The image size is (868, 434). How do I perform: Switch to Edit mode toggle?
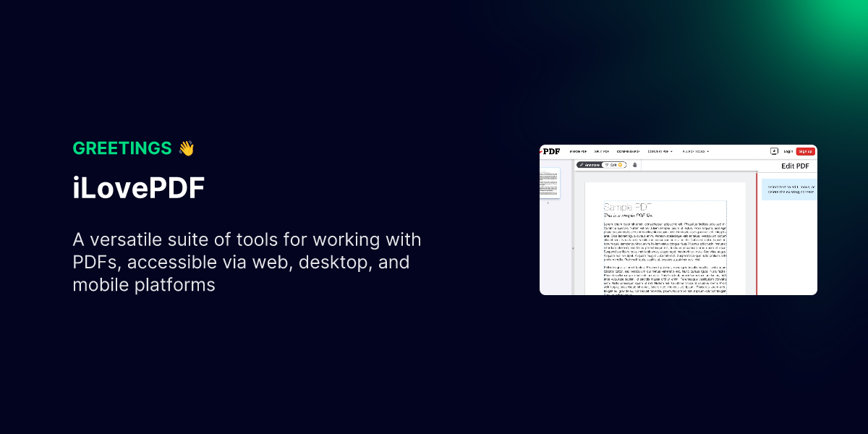click(x=614, y=165)
